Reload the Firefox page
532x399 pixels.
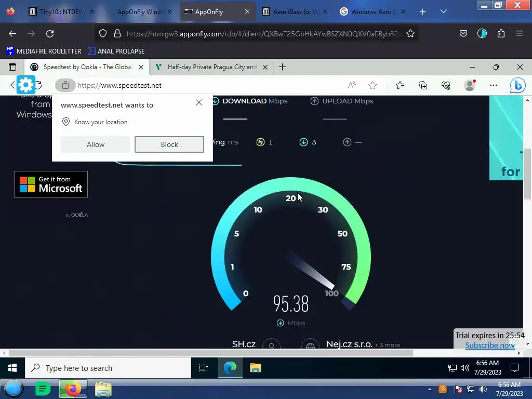[x=50, y=34]
